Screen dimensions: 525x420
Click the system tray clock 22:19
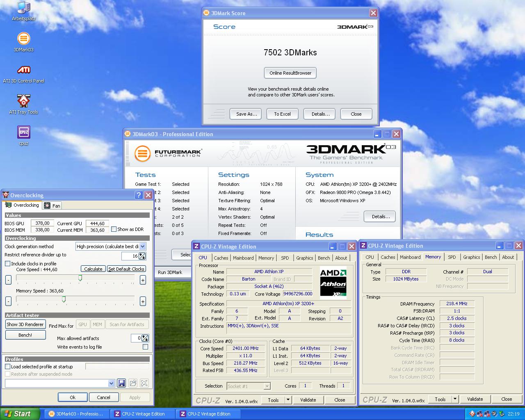(514, 414)
